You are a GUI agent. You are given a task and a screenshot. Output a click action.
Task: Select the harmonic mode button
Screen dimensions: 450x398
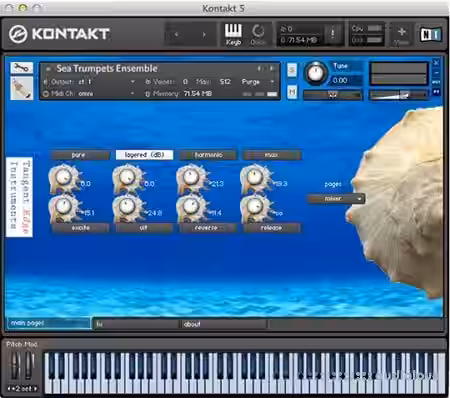click(x=208, y=155)
